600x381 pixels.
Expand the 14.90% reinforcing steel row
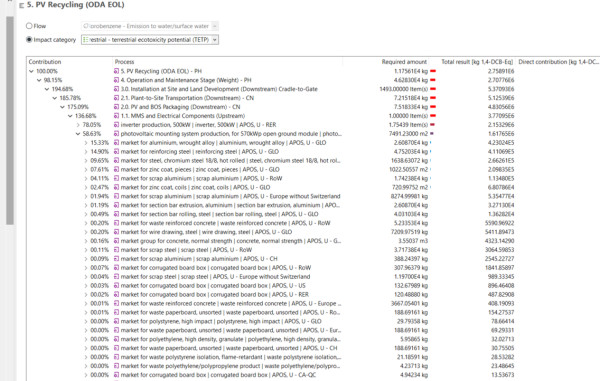pos(86,151)
